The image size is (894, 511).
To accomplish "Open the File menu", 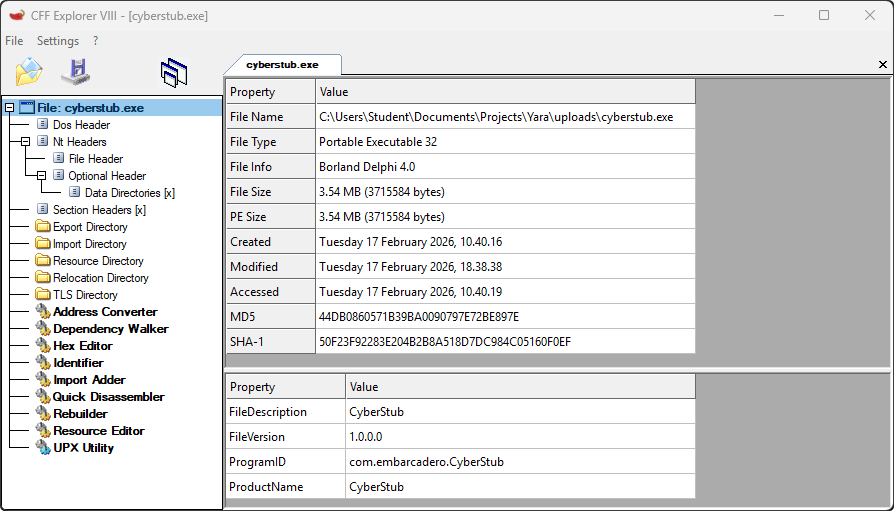I will point(14,41).
